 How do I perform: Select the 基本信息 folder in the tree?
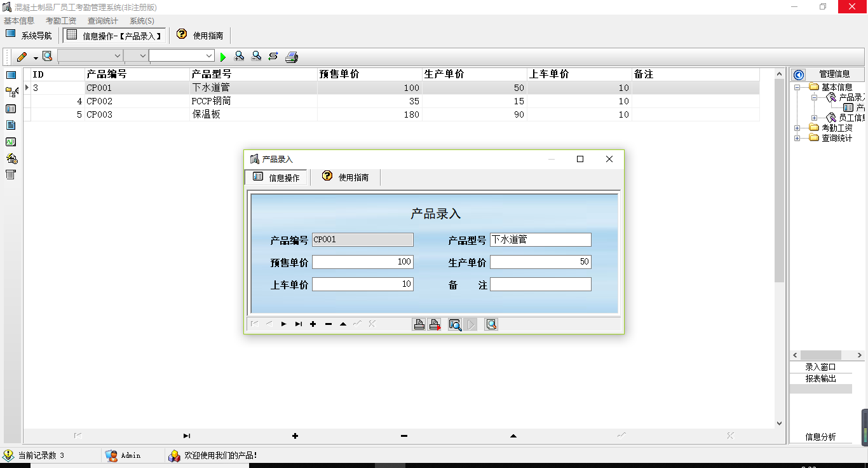tap(837, 87)
